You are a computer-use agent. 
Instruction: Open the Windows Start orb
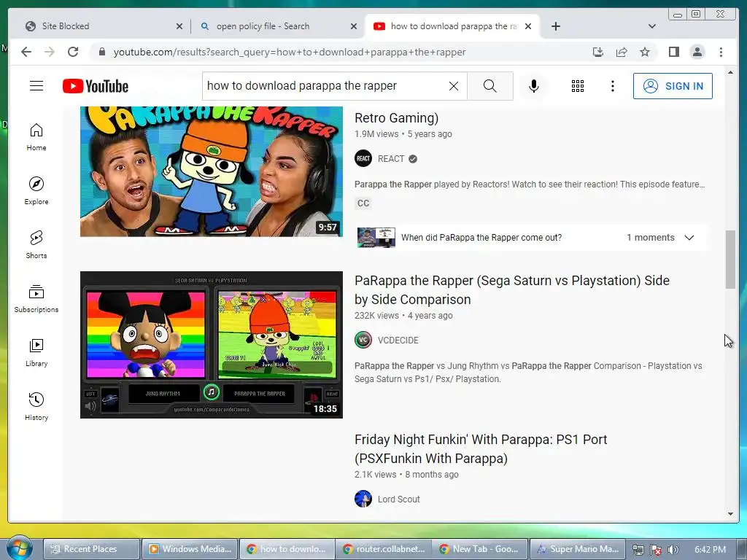[19, 548]
